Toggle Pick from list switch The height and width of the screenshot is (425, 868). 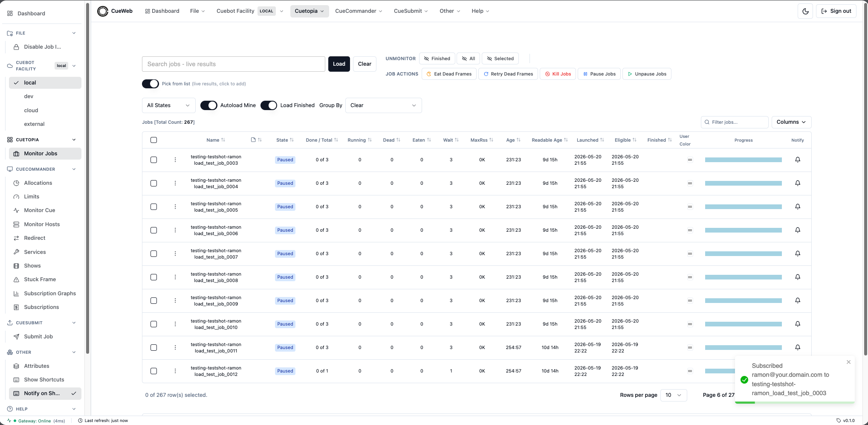click(x=150, y=84)
